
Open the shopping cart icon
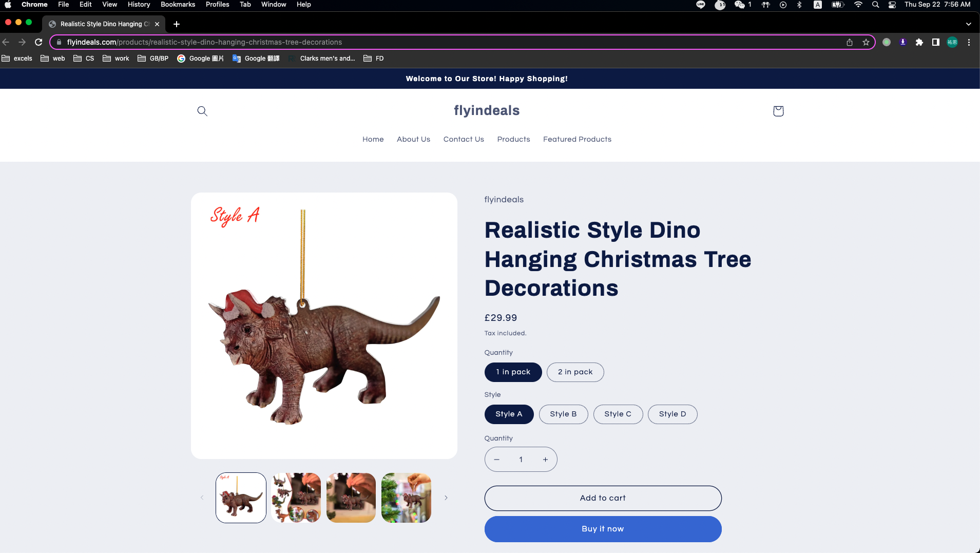pyautogui.click(x=778, y=111)
